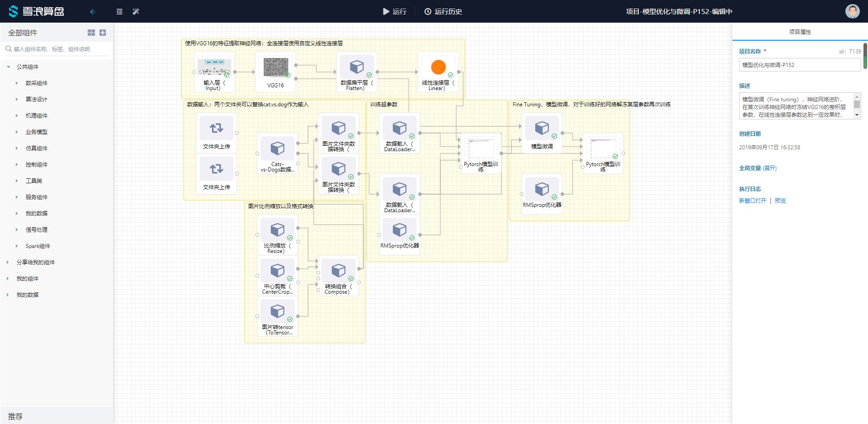The height and width of the screenshot is (424, 868).
Task: Expand 分享给我的组件 section
Action: [8, 262]
